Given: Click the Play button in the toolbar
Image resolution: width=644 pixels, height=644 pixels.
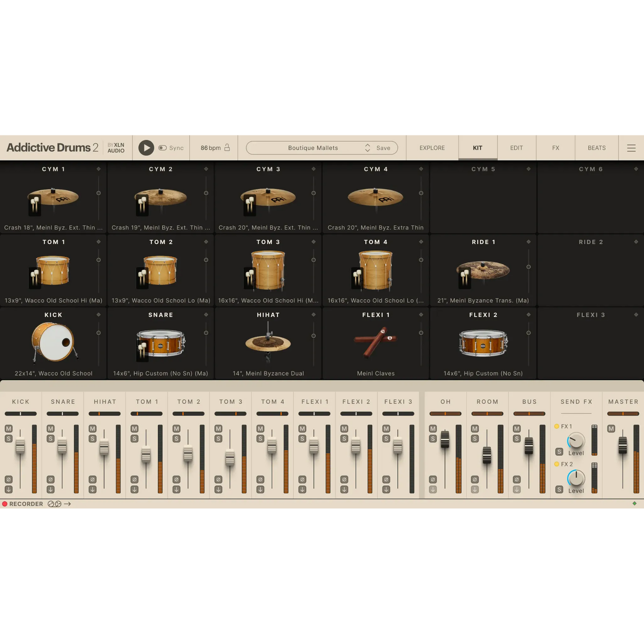Looking at the screenshot, I should pyautogui.click(x=146, y=148).
